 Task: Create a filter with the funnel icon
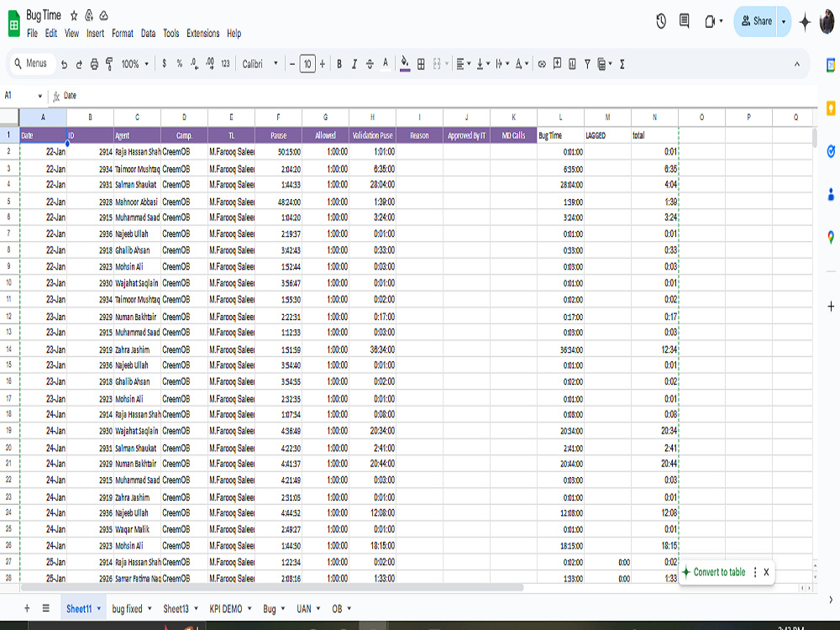[x=588, y=65]
